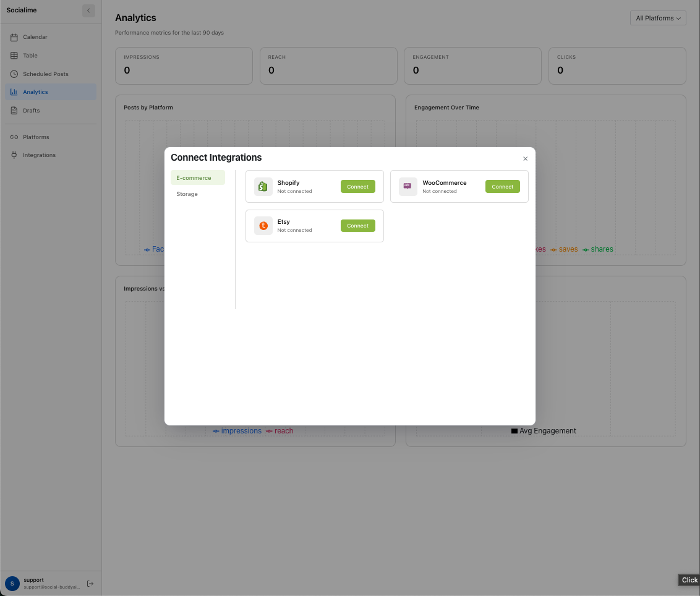
Task: Connect the Etsy integration
Action: pos(357,225)
